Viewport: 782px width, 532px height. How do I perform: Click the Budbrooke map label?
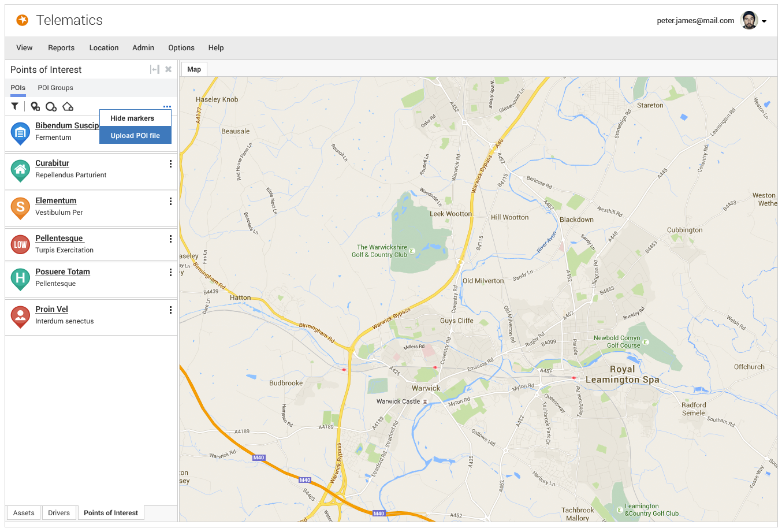coord(286,383)
